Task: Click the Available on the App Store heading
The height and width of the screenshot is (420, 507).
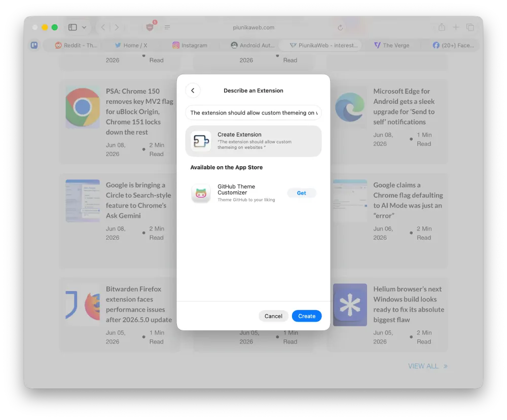Action: [x=226, y=167]
